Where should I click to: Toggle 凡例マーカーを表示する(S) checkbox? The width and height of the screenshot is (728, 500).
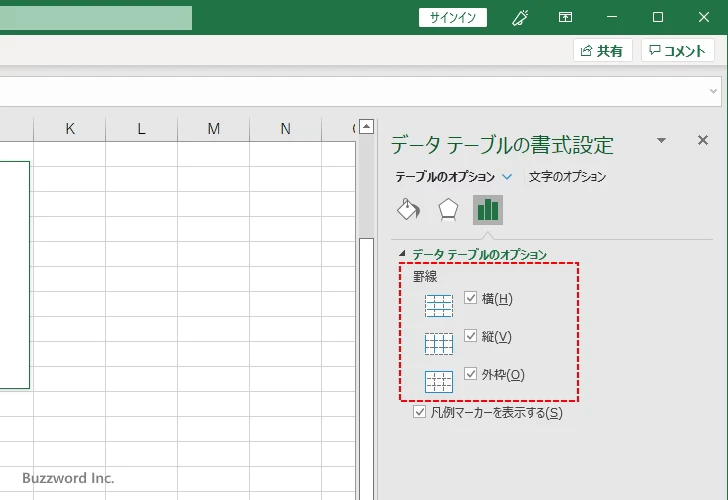tap(419, 412)
